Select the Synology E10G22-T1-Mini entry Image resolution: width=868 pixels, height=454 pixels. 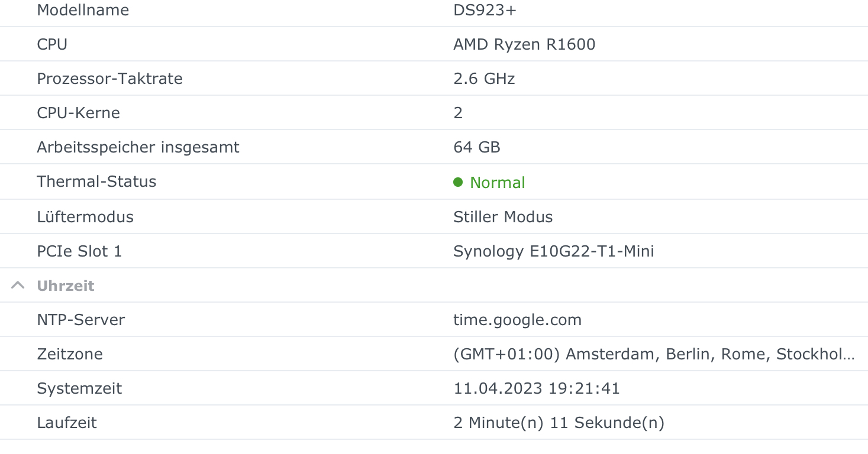point(553,251)
